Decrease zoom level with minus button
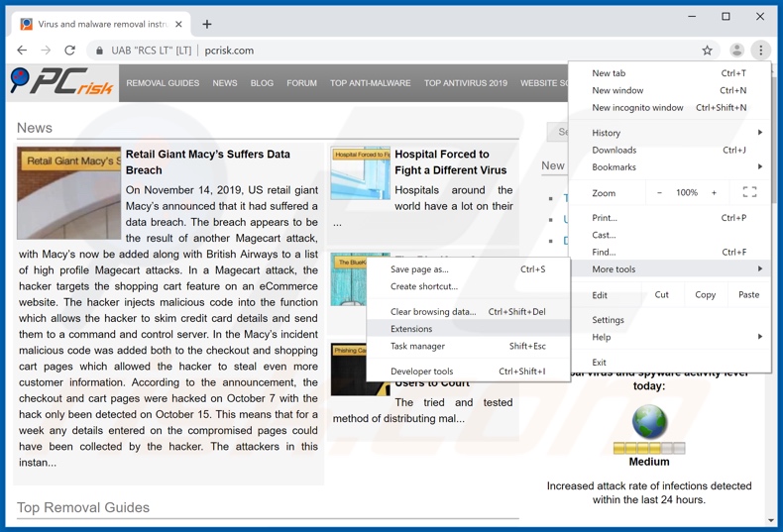Image resolution: width=783 pixels, height=532 pixels. 659,193
